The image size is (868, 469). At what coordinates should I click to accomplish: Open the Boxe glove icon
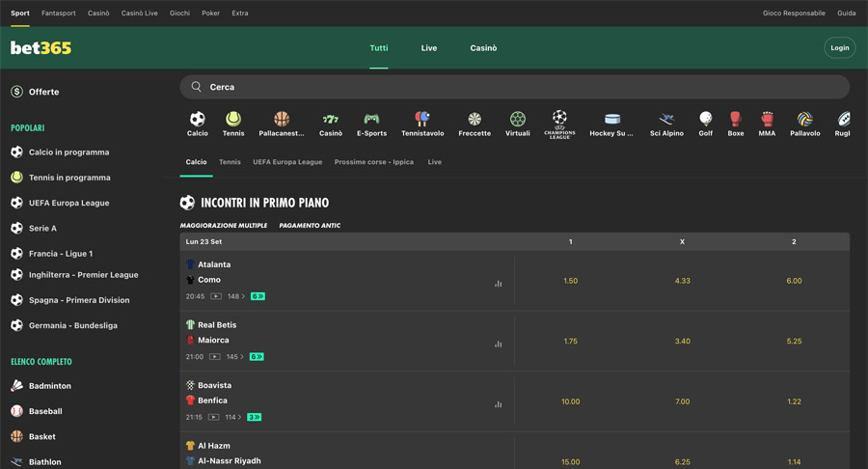735,119
